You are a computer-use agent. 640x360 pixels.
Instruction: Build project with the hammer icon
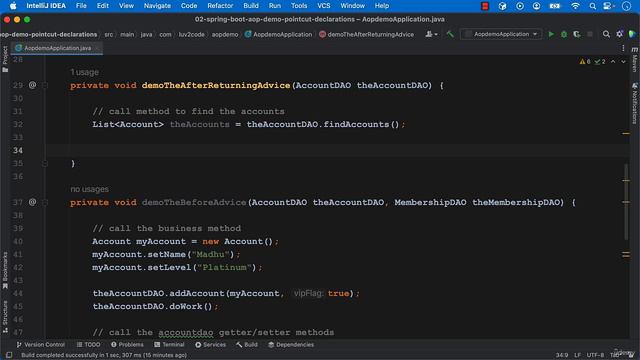coord(450,34)
